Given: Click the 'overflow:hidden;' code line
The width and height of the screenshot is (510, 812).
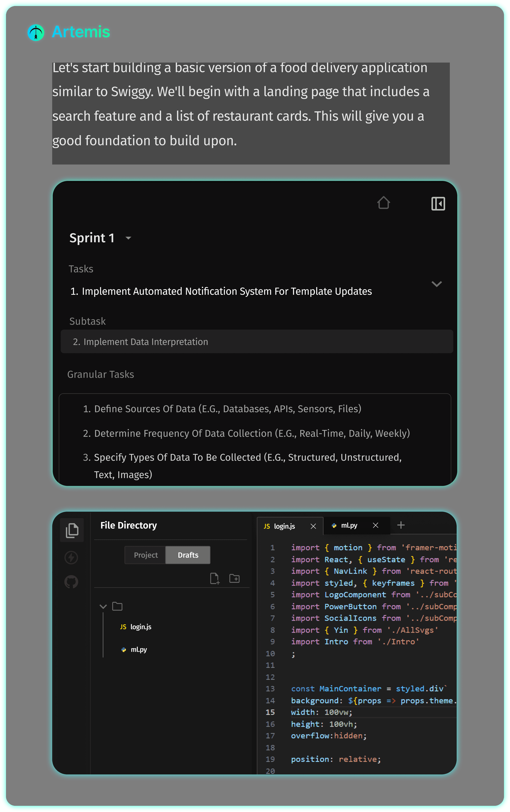Looking at the screenshot, I should 329,736.
